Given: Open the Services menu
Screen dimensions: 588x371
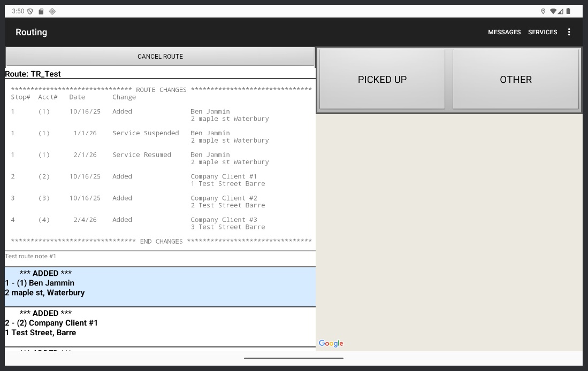Looking at the screenshot, I should point(543,32).
